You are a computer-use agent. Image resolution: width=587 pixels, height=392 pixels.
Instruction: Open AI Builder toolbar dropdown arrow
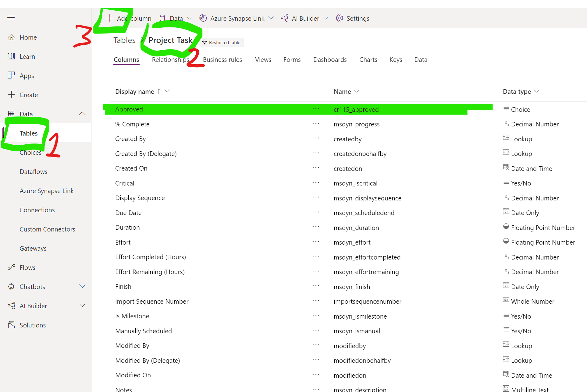pyautogui.click(x=326, y=18)
